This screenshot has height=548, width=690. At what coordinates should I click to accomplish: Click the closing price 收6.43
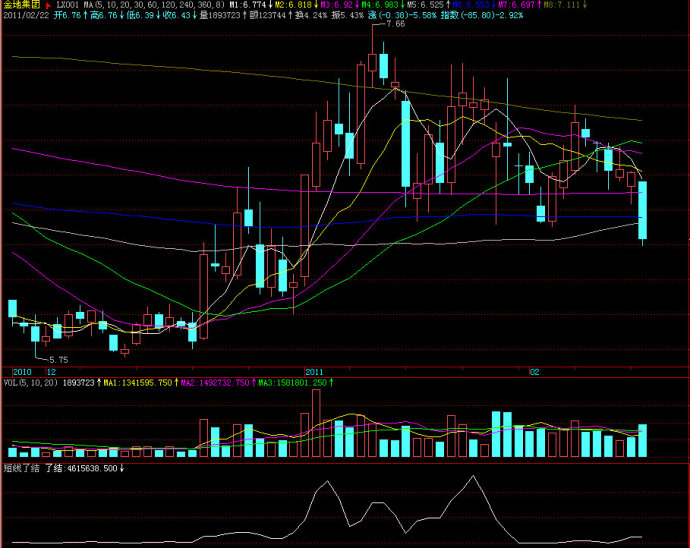coord(177,15)
